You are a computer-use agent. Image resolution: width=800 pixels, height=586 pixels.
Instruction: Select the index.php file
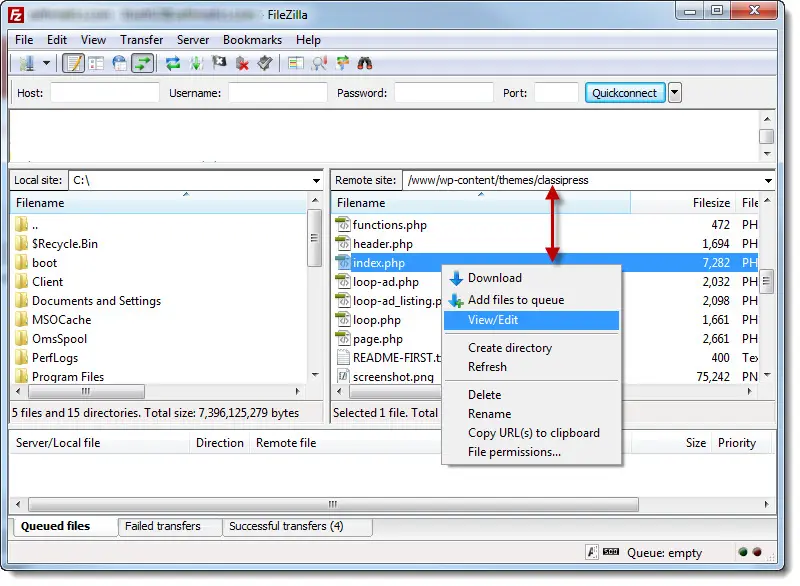[379, 263]
